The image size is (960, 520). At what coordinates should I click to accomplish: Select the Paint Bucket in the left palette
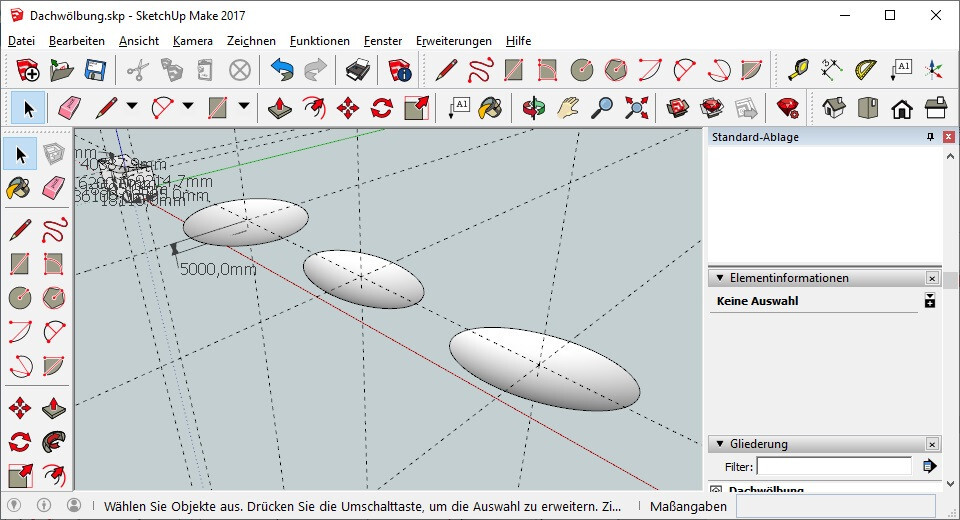20,188
